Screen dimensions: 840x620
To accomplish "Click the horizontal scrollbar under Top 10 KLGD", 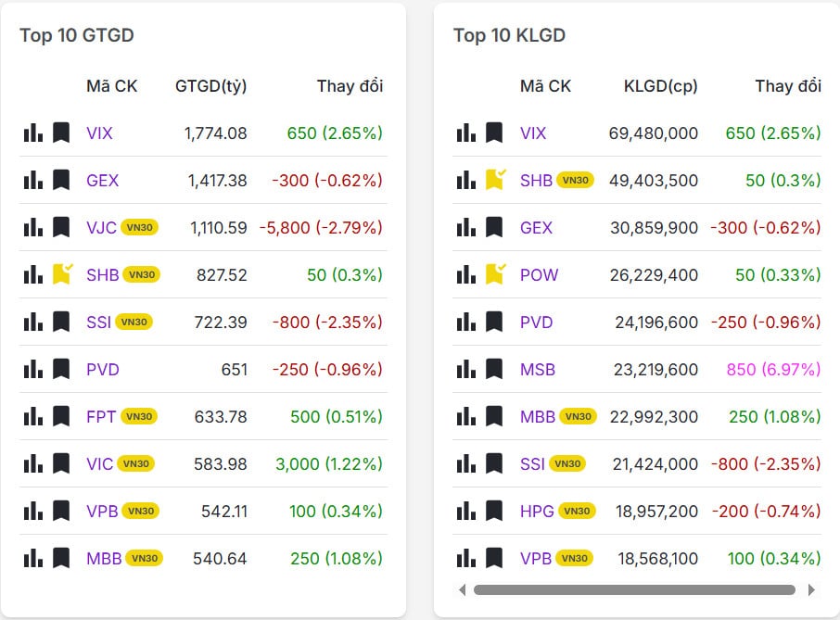I will coord(634,589).
